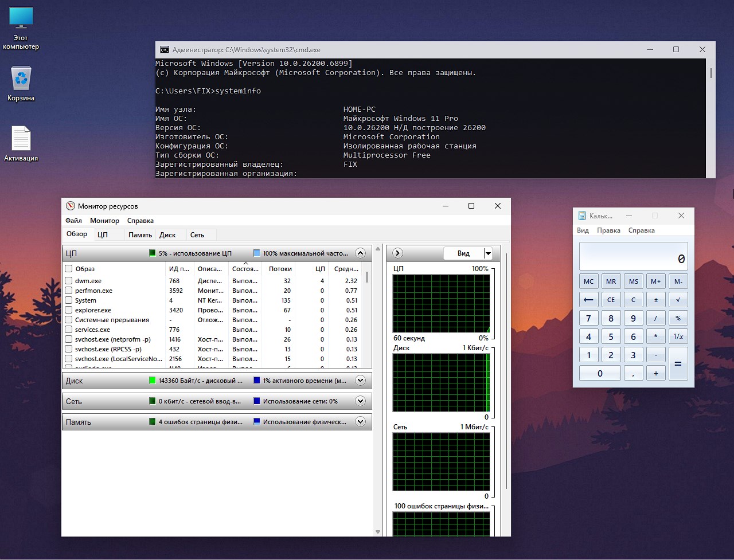Image resolution: width=734 pixels, height=560 pixels.
Task: Open the Правка menu in calculator
Action: coord(608,230)
